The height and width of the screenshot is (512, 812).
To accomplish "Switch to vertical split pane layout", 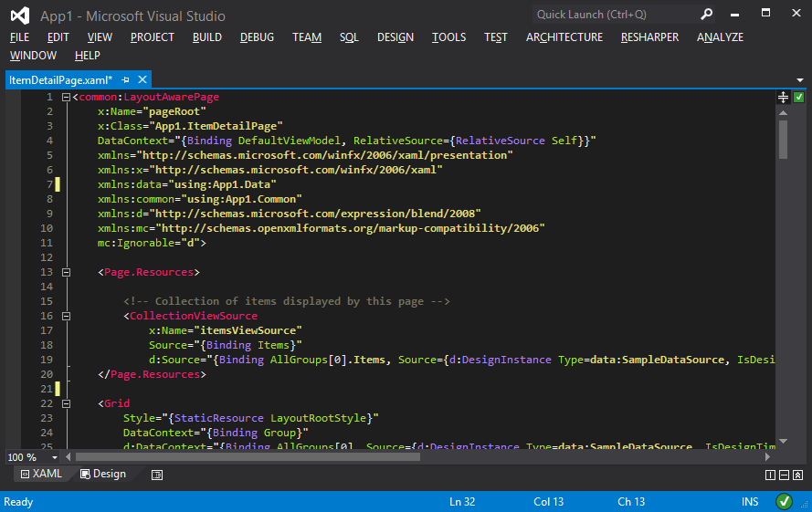I will point(770,475).
